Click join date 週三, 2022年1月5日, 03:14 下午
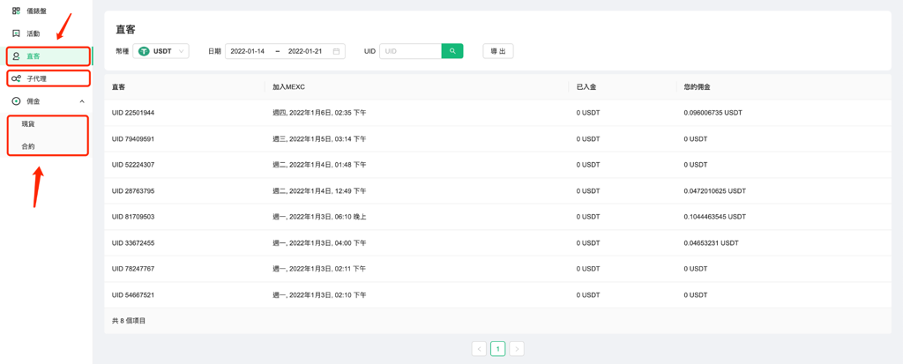The image size is (904, 364). [319, 139]
